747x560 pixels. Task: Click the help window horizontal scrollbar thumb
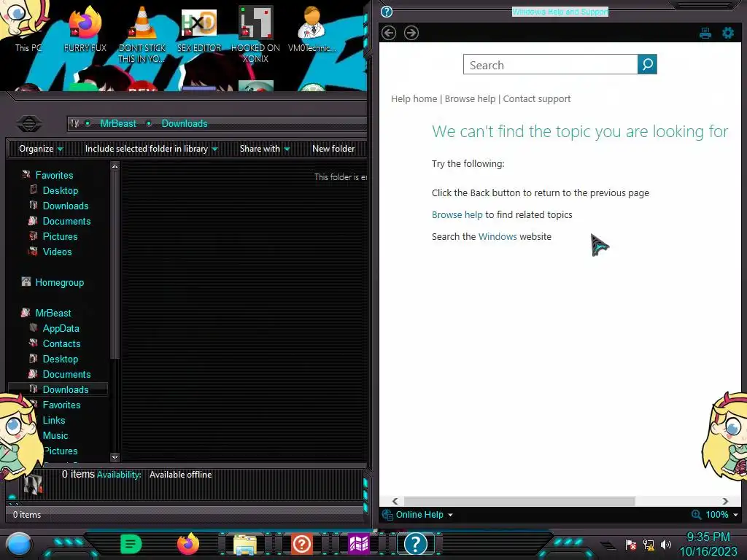[519, 501]
